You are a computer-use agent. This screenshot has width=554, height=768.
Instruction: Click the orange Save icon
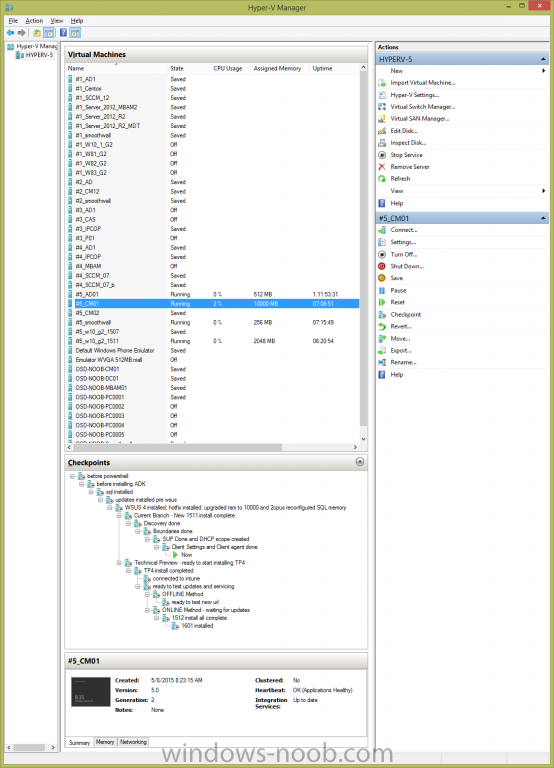click(382, 278)
